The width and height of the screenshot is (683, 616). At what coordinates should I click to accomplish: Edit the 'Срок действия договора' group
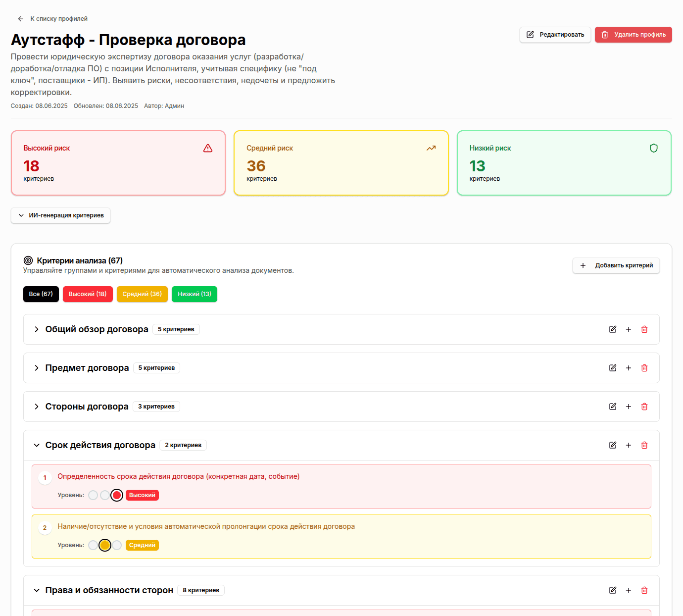tap(613, 445)
